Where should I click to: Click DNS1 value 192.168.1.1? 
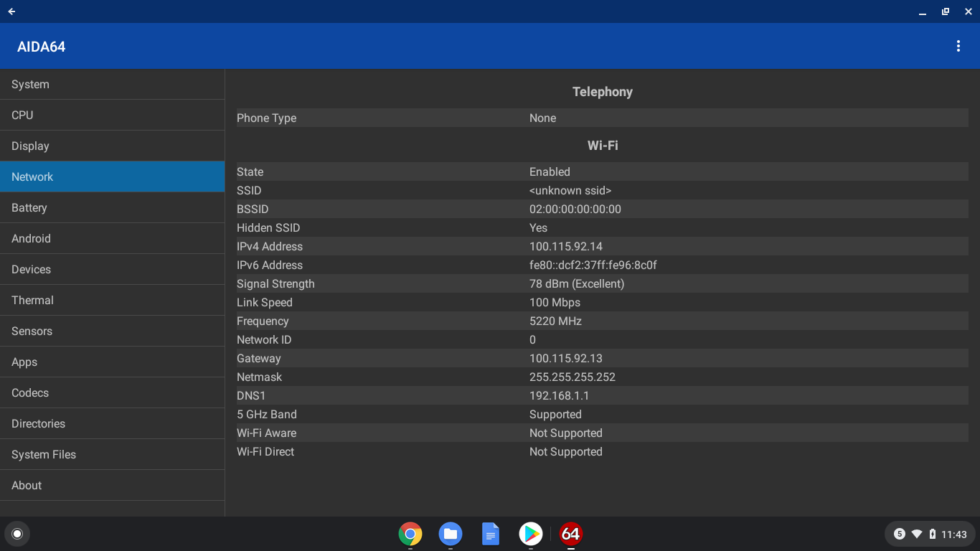pyautogui.click(x=560, y=395)
